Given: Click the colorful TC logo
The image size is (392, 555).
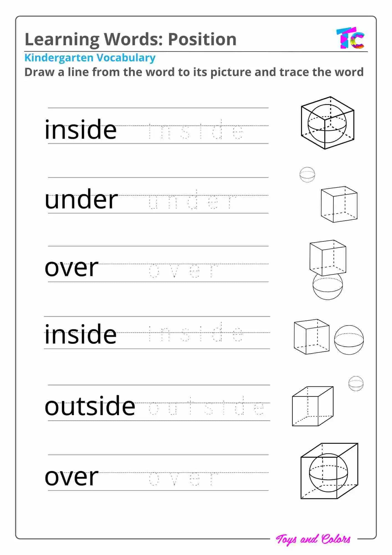Looking at the screenshot, I should click(350, 38).
